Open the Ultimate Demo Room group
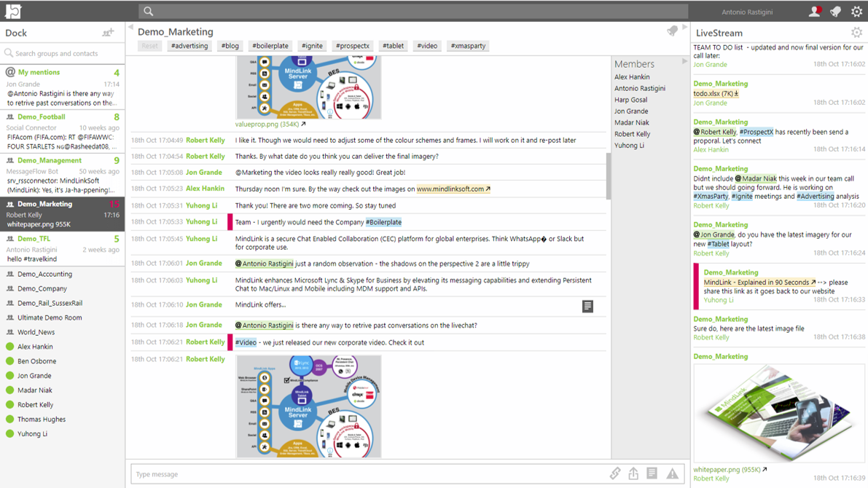 click(x=50, y=317)
